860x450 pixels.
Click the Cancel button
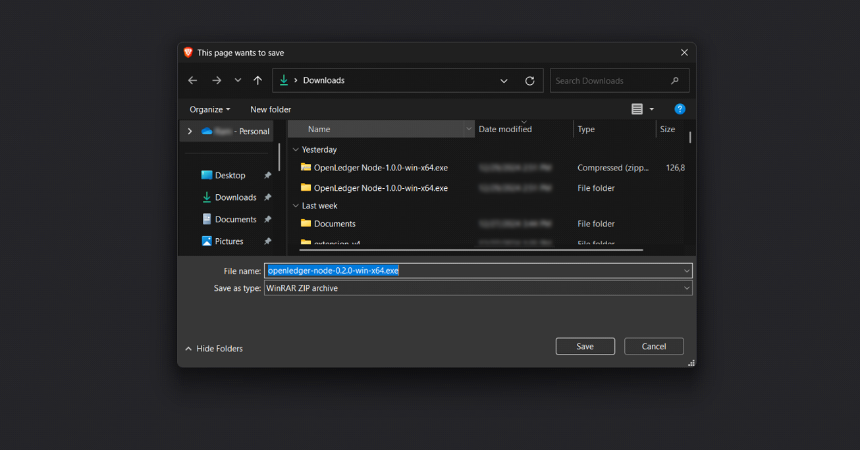[654, 346]
